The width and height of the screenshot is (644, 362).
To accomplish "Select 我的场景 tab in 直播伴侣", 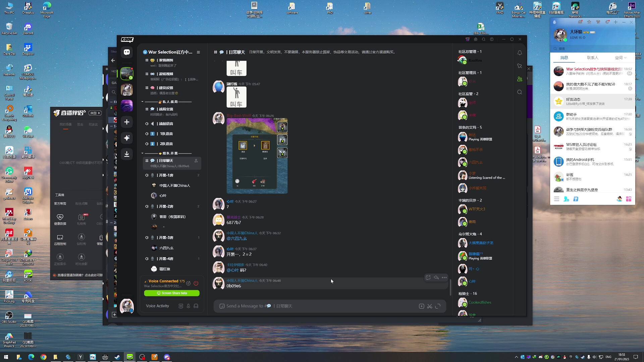I will point(65,124).
